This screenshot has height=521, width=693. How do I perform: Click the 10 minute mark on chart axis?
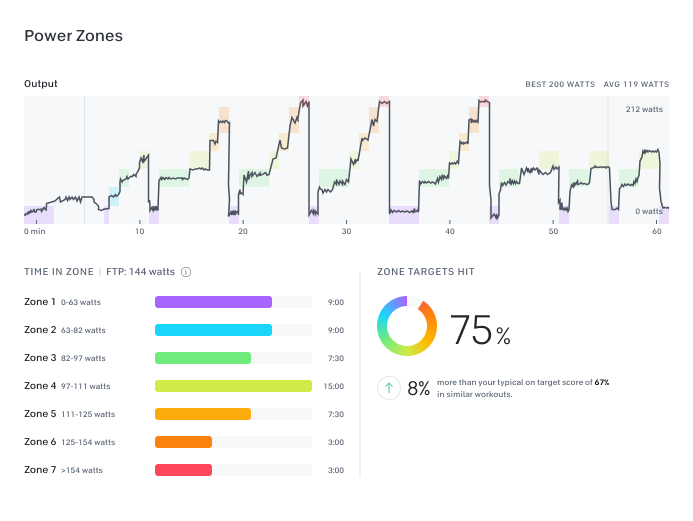pos(140,231)
